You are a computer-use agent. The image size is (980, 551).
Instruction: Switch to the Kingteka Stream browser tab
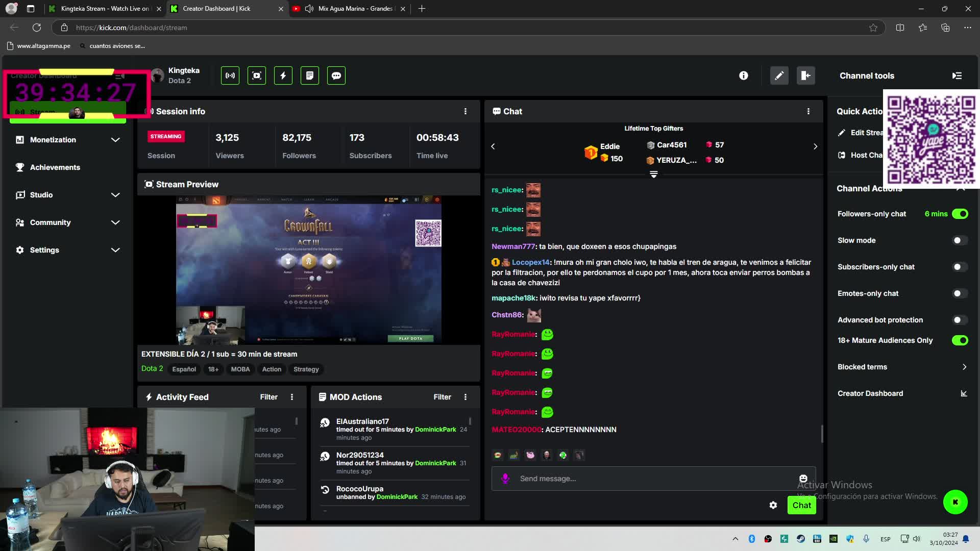[104, 9]
